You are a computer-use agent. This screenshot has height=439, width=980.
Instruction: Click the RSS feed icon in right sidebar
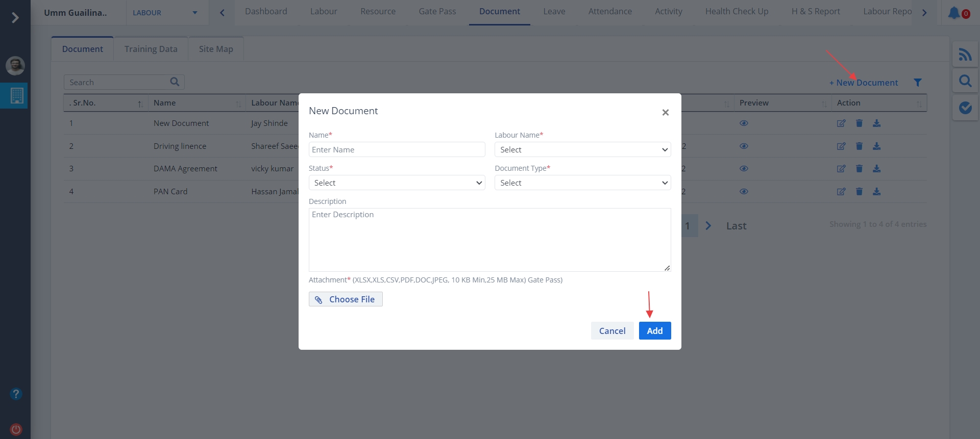pos(965,55)
